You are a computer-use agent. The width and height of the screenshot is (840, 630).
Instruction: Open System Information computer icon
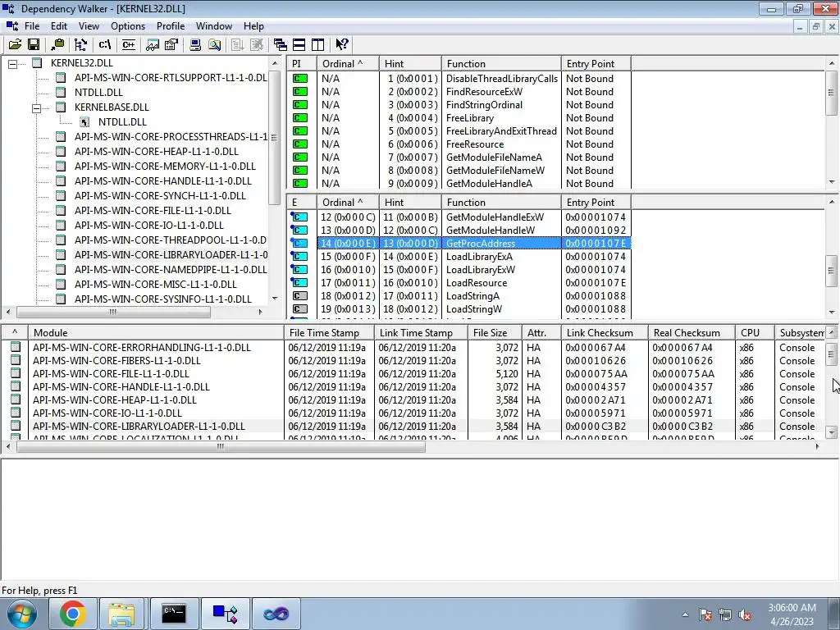click(x=195, y=44)
